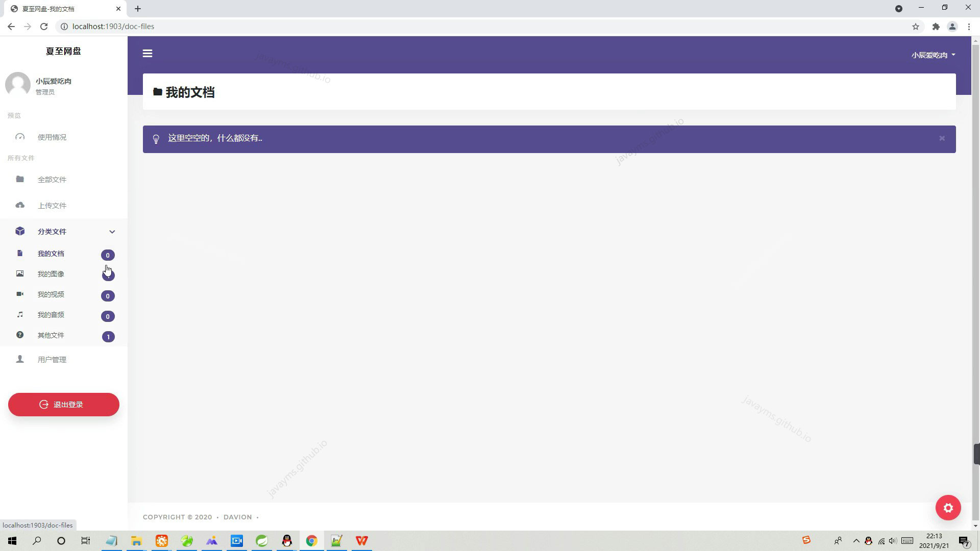Click the music note icon for 我的音频
Screen dimensions: 980x551
(20, 315)
